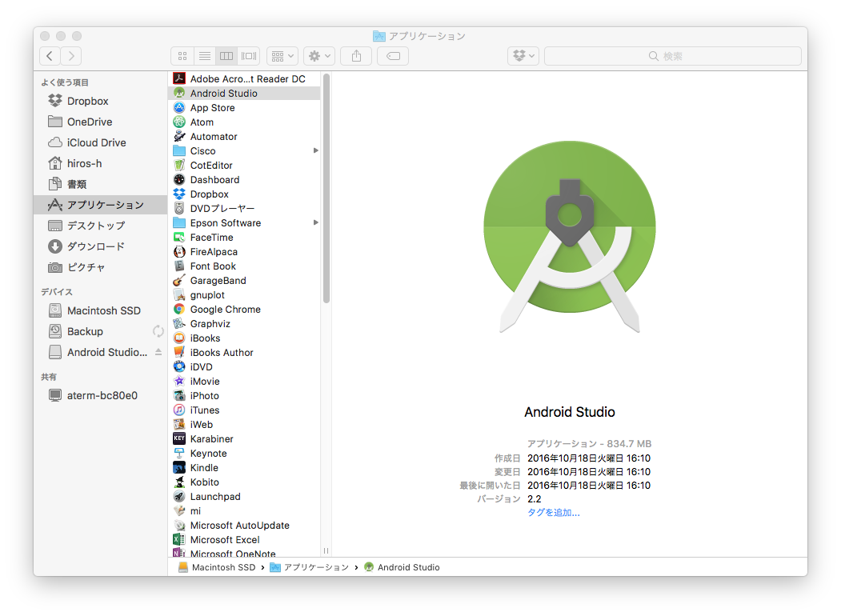This screenshot has width=841, height=616.
Task: Select iTunes in the list
Action: point(245,410)
